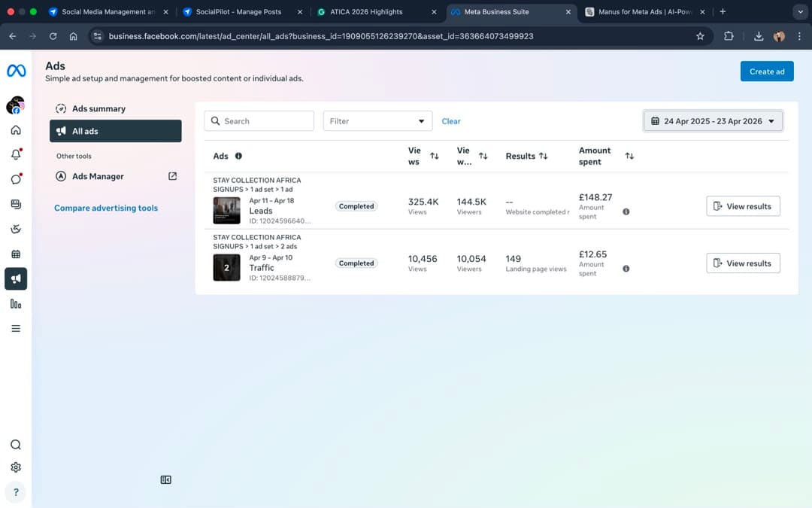The width and height of the screenshot is (812, 508).
Task: Open the Filter dropdown
Action: tap(377, 121)
